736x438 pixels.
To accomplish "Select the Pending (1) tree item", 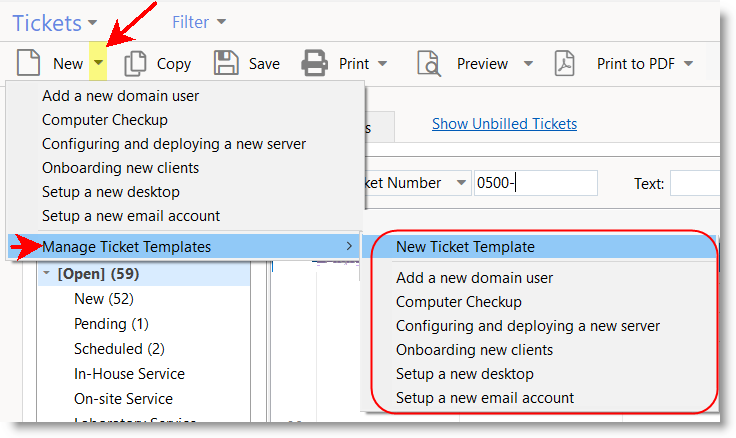I will (x=111, y=324).
